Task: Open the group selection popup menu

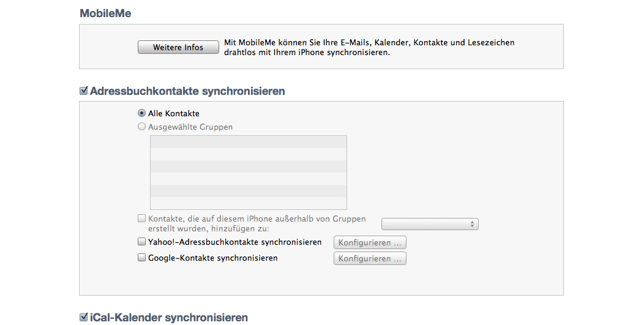Action: coord(430,224)
